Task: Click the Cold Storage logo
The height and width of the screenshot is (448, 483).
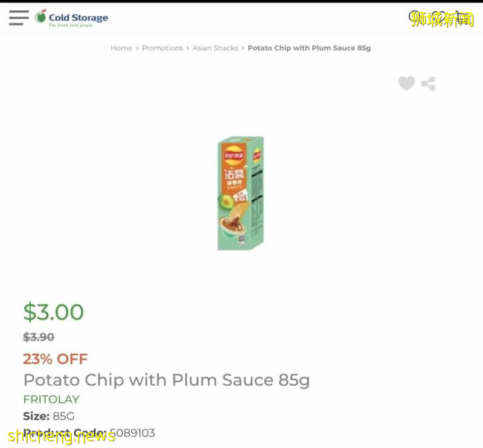Action: pyautogui.click(x=72, y=18)
